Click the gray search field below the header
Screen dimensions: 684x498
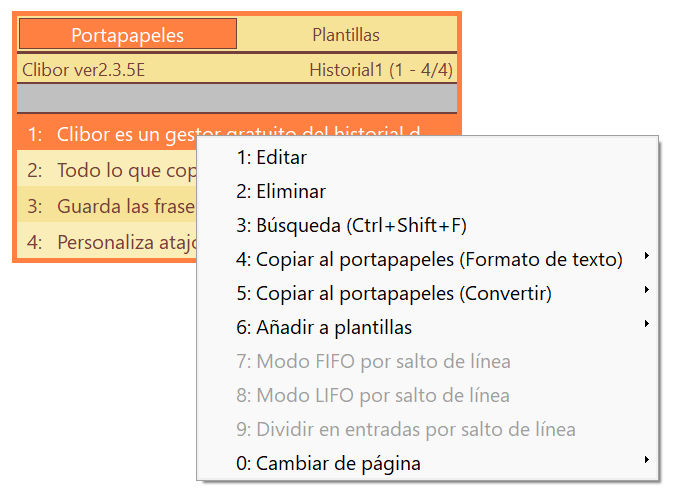point(237,98)
